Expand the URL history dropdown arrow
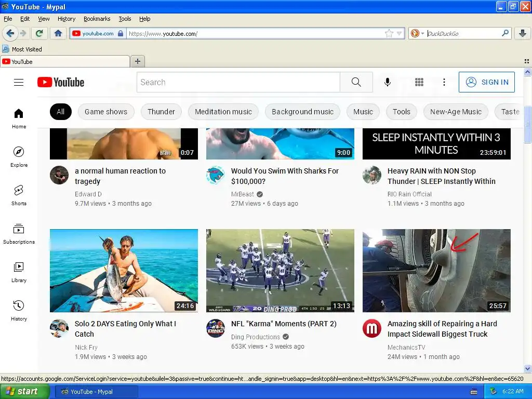This screenshot has height=399, width=532. [x=400, y=33]
